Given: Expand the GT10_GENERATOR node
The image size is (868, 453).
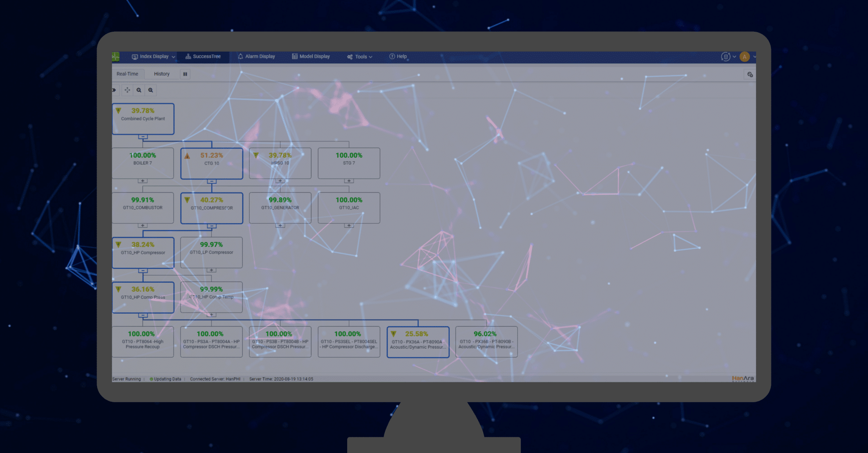Looking at the screenshot, I should [x=280, y=226].
